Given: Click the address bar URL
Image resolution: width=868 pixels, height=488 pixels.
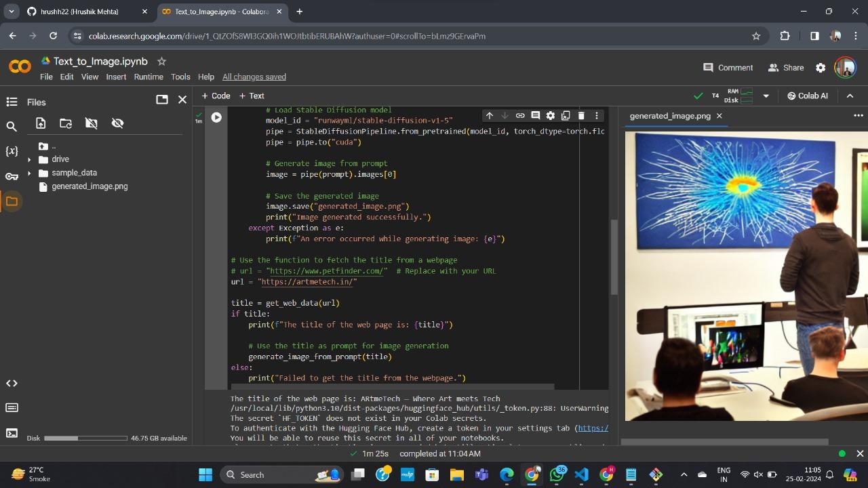Looking at the screenshot, I should [x=287, y=36].
